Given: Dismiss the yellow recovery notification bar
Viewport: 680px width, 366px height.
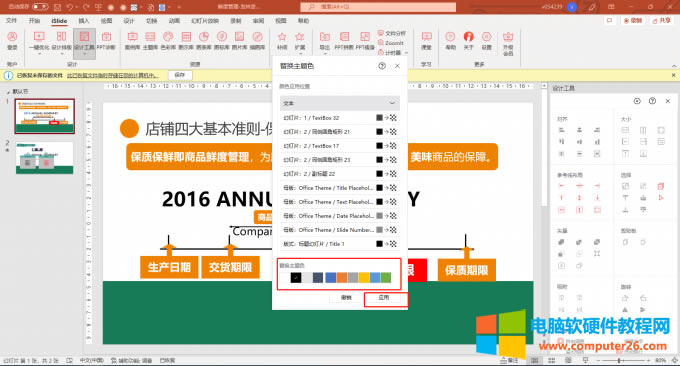Looking at the screenshot, I should coord(673,75).
